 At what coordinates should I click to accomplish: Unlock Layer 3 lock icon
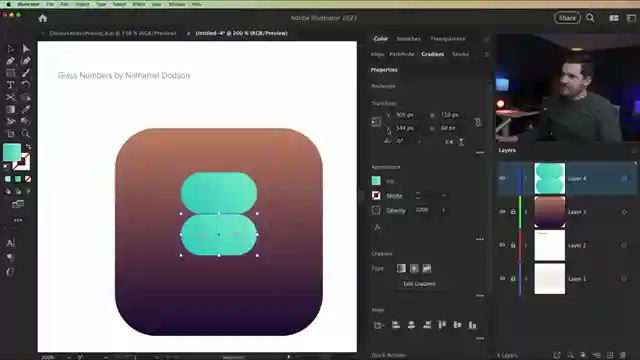click(513, 211)
